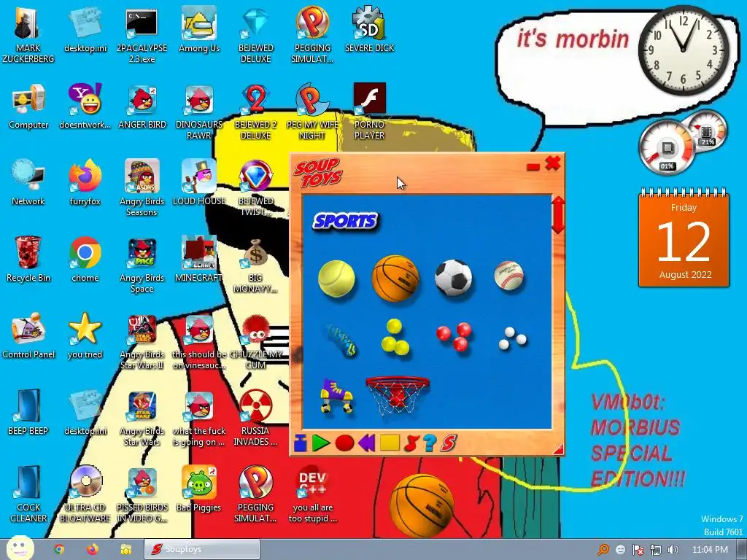This screenshot has height=560, width=747.
Task: Close the Souptoys toybox with red X
Action: tap(553, 163)
